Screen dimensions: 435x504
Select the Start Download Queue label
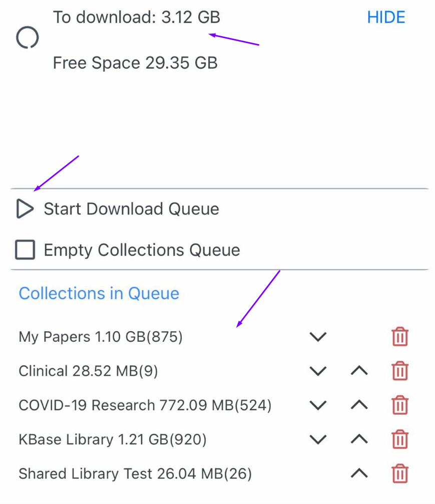point(131,209)
